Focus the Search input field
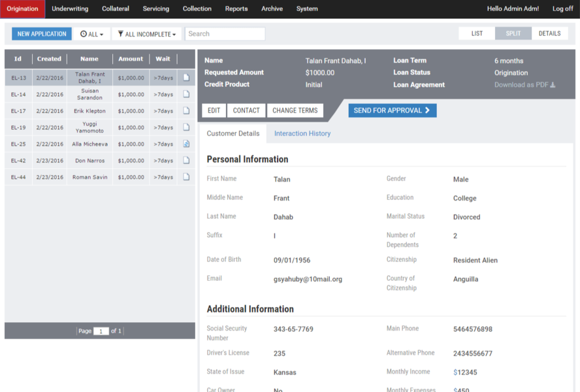 point(225,34)
